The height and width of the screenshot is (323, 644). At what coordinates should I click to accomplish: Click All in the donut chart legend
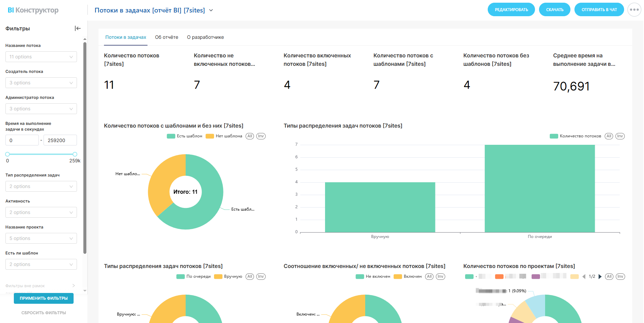click(x=249, y=136)
